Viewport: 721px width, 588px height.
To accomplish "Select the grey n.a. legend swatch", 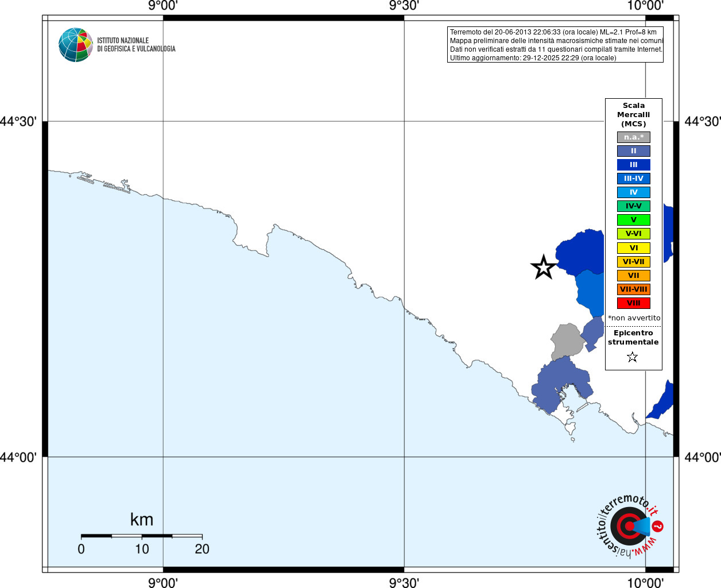I will pos(634,137).
